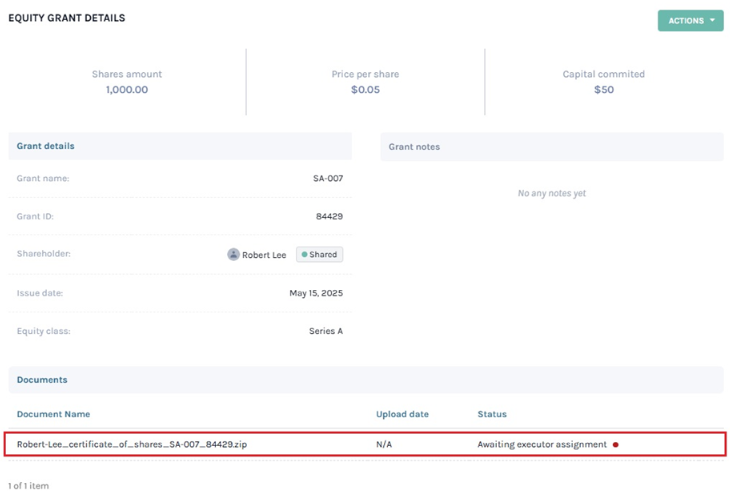Sort by Upload date column header
The width and height of the screenshot is (730, 500).
point(402,414)
